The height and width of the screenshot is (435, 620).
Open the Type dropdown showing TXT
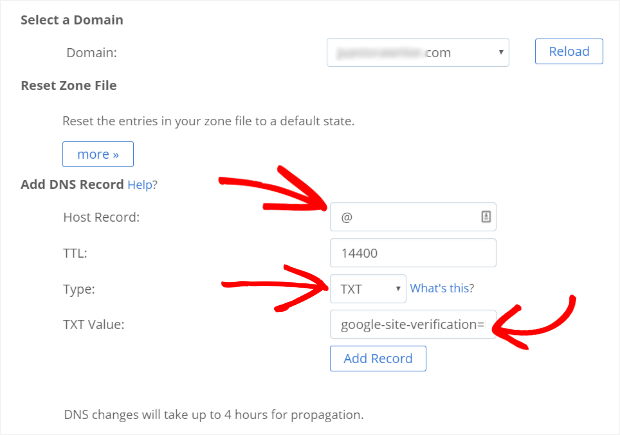(368, 289)
